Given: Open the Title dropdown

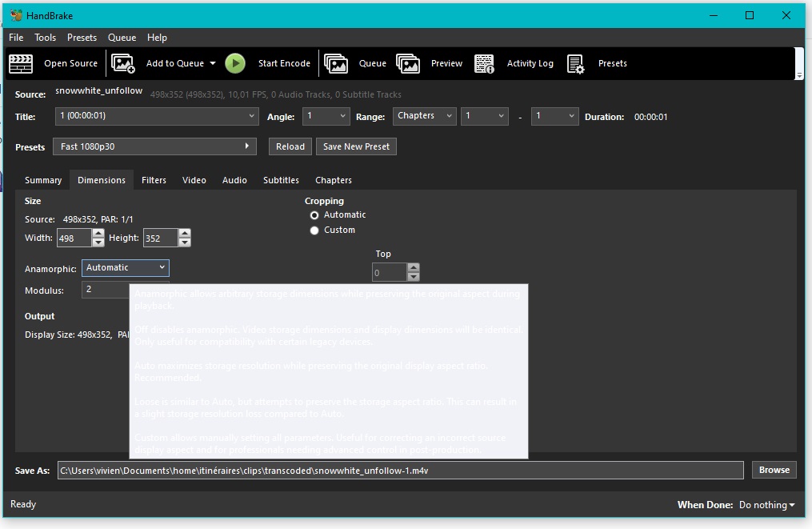Looking at the screenshot, I should [x=157, y=116].
